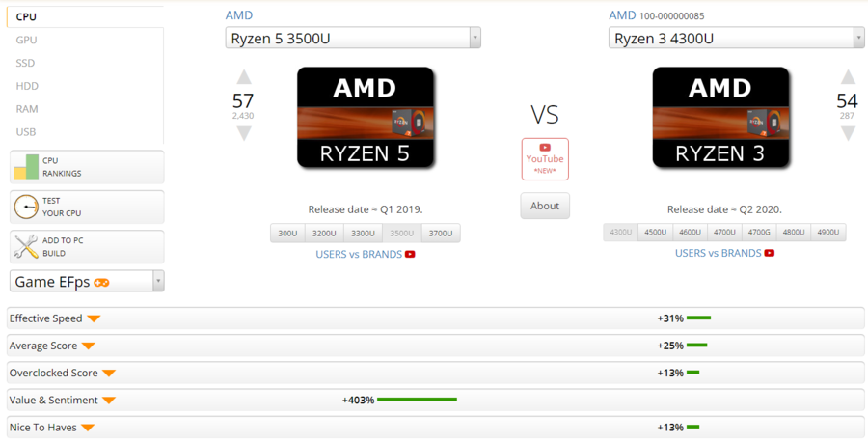Viewport: 868px width, 443px height.
Task: Select the 3300U model button
Action: click(364, 234)
